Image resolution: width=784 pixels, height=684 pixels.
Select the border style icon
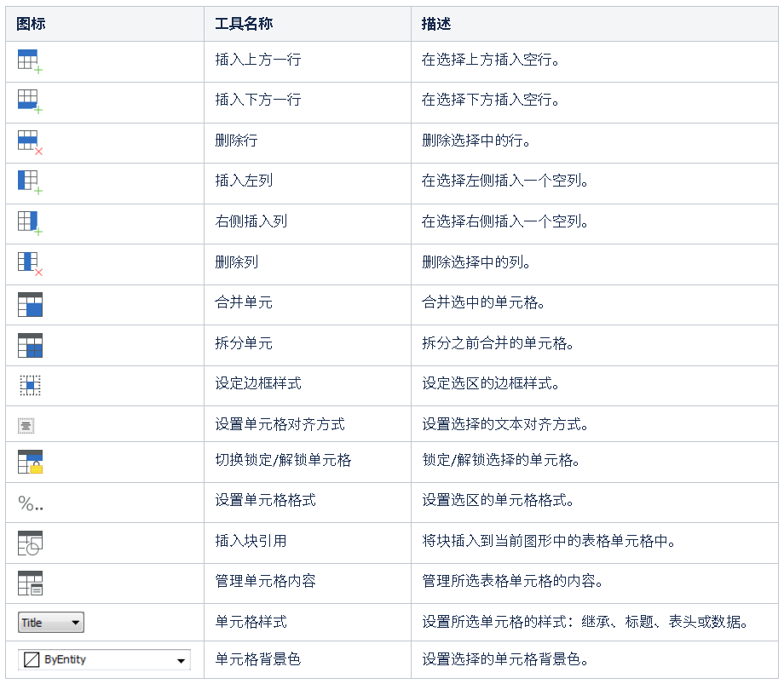30,385
